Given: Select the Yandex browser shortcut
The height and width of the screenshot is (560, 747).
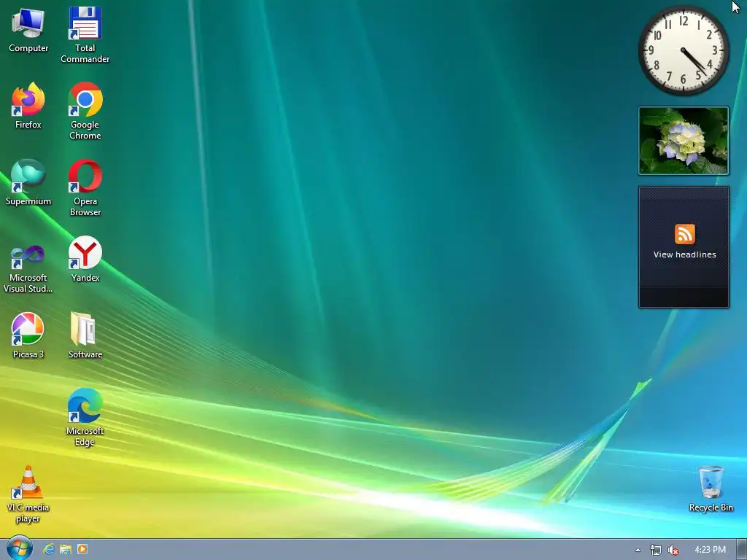Looking at the screenshot, I should pos(85,259).
